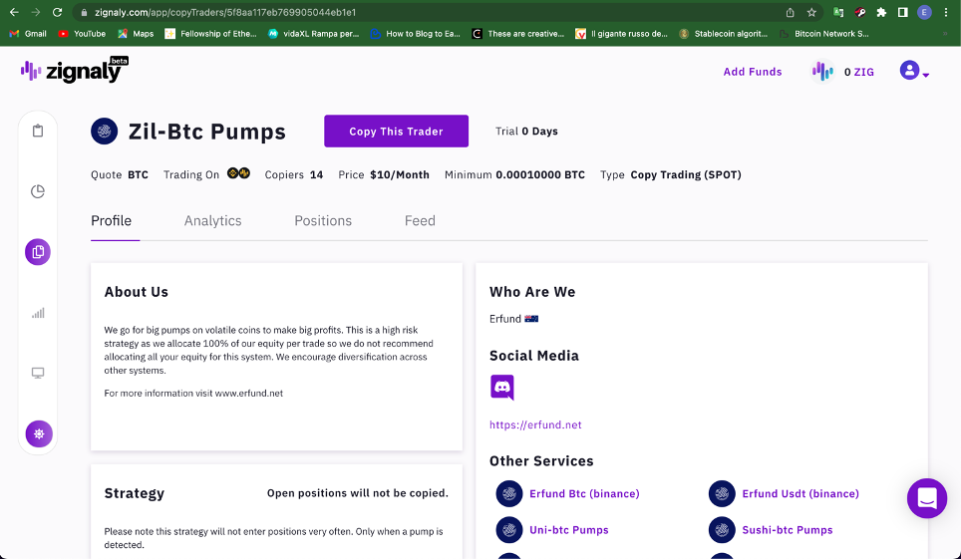This screenshot has height=560, width=961.
Task: Open Chrome profile avatar E
Action: coord(924,12)
